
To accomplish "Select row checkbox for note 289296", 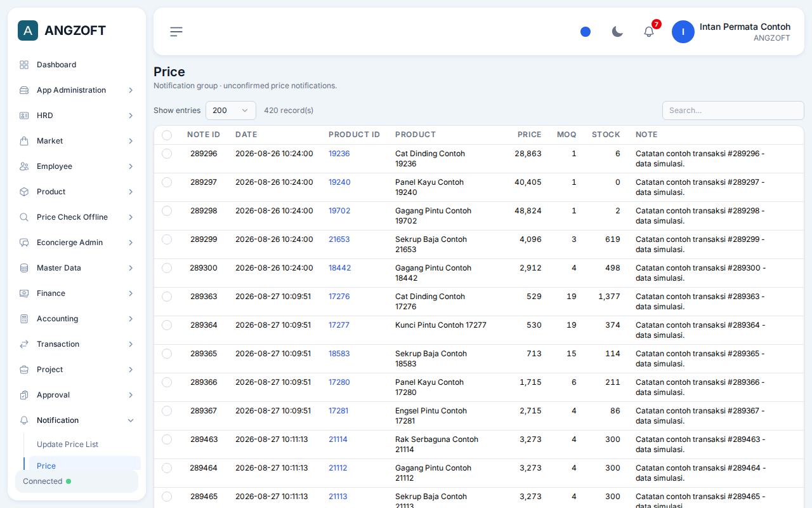I will (x=167, y=154).
